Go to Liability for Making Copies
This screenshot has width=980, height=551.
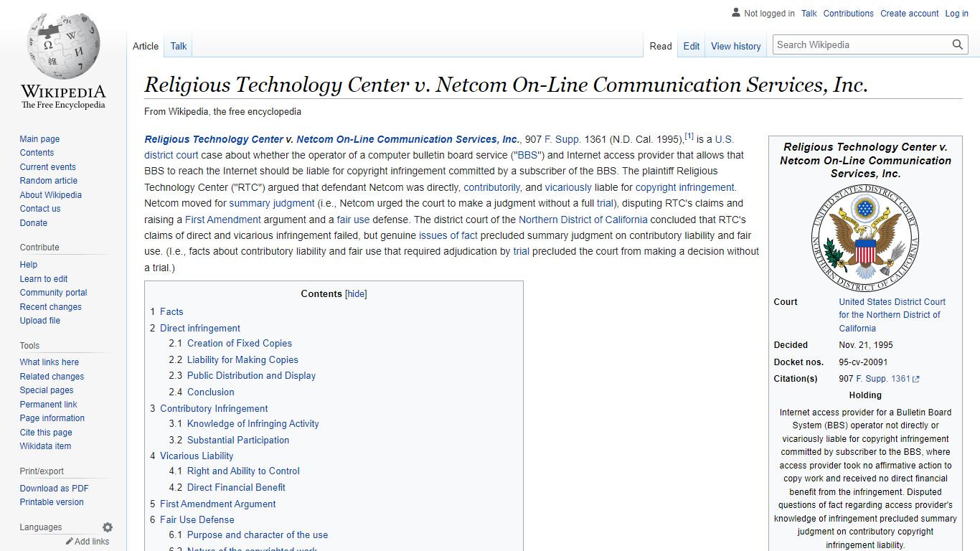click(x=242, y=360)
